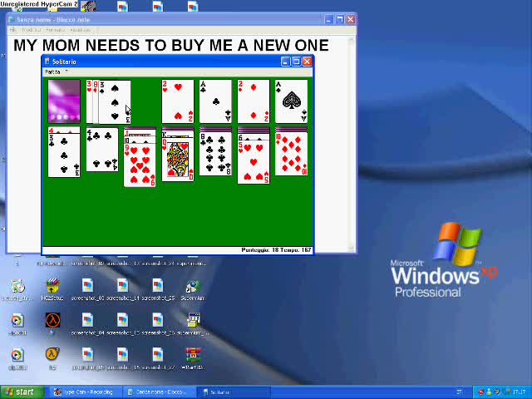Launch the Supermium browser shortcut
Viewport: 532px width, 399px height.
tap(193, 289)
